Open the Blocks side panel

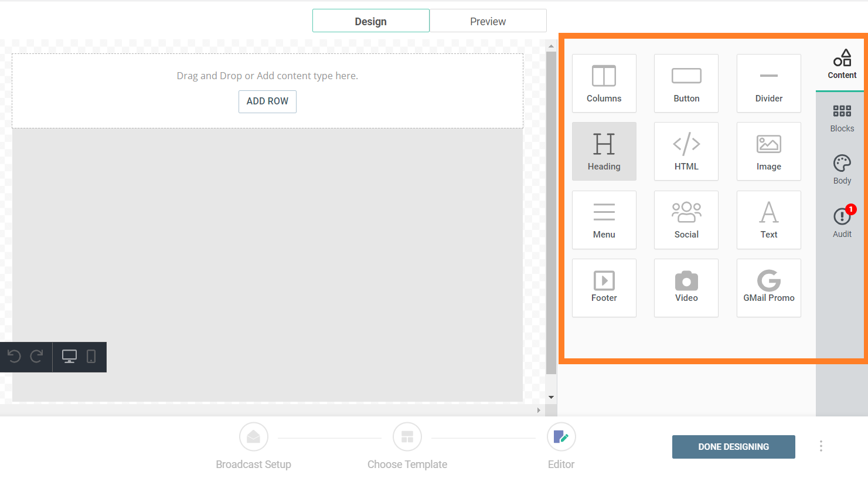(842, 118)
